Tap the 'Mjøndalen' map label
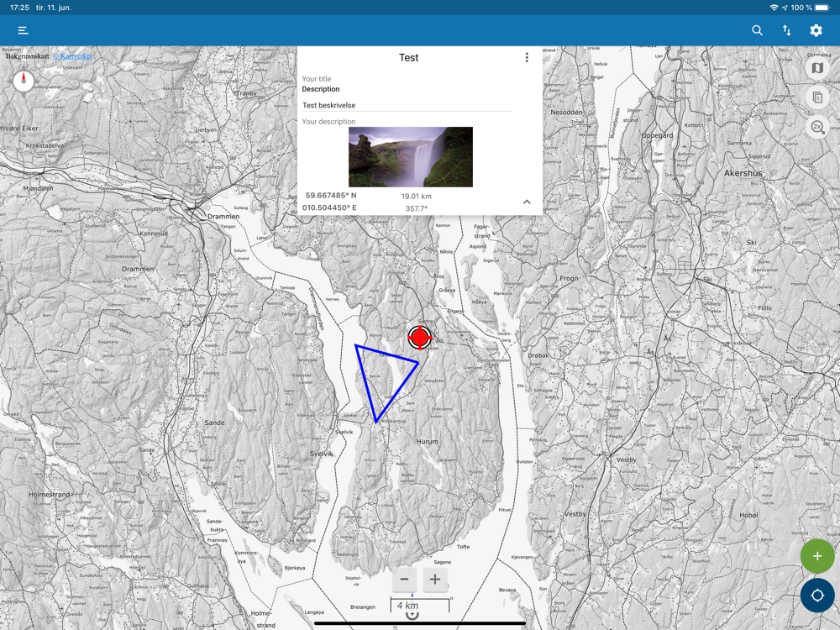The height and width of the screenshot is (630, 840). pyautogui.click(x=38, y=188)
